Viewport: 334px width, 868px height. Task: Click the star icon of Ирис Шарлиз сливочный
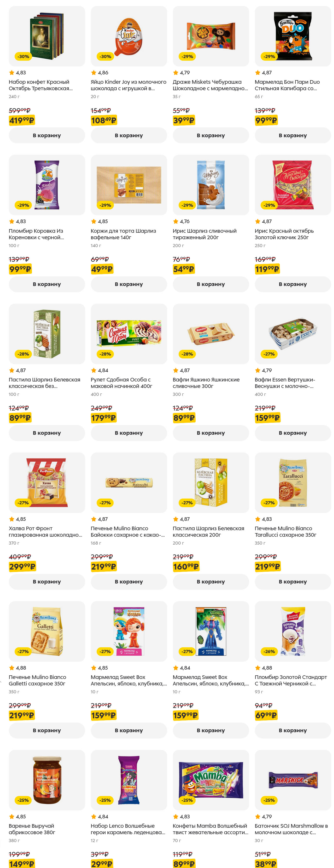176,221
